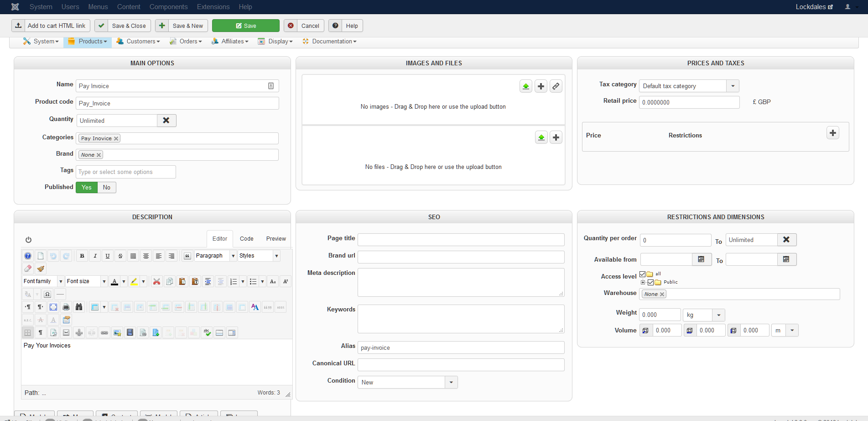Image resolution: width=868 pixels, height=421 pixels.
Task: Click the Bold formatting icon in editor
Action: (x=82, y=256)
